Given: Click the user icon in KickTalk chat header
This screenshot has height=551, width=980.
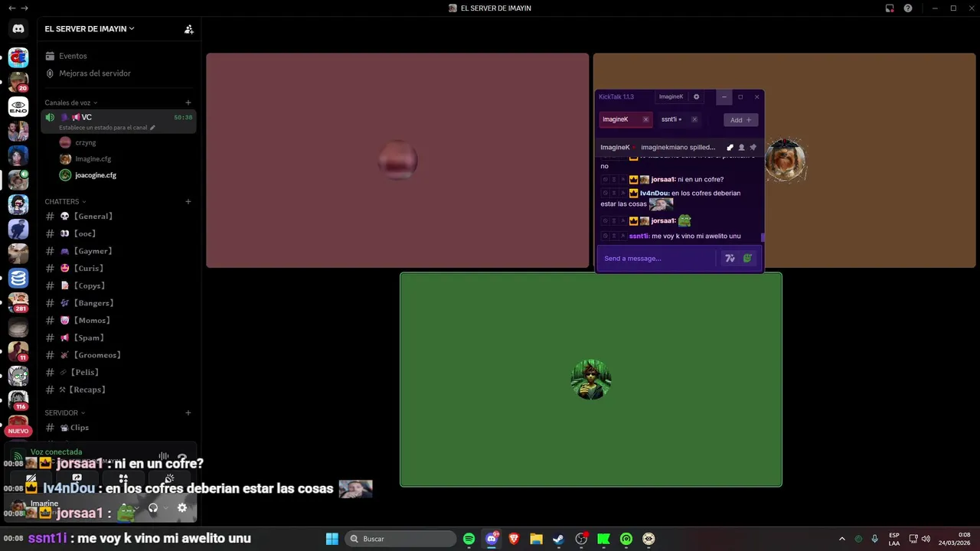Looking at the screenshot, I should pos(741,147).
